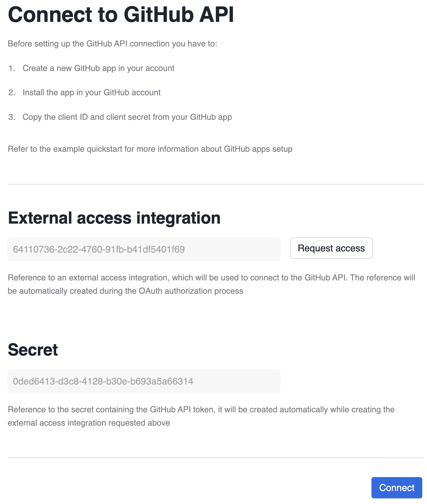427x504 pixels.
Task: Click the 'Before setting up' intro sentence
Action: point(112,44)
